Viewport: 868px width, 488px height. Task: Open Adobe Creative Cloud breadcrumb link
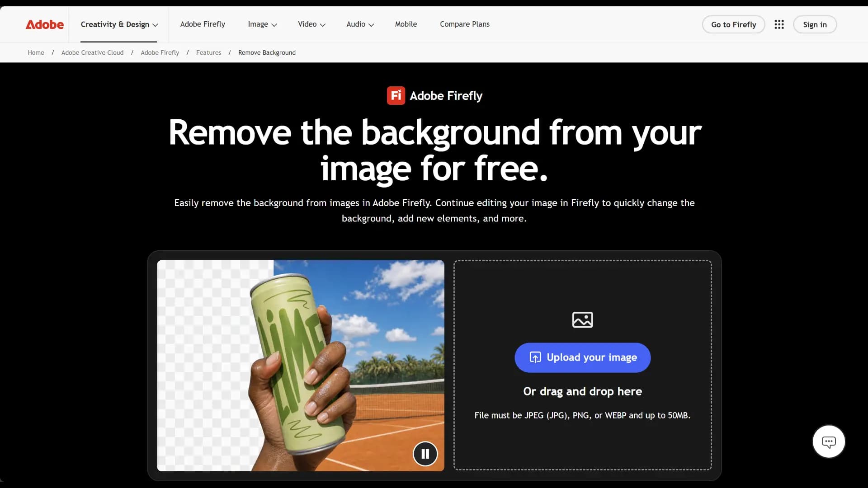(92, 53)
